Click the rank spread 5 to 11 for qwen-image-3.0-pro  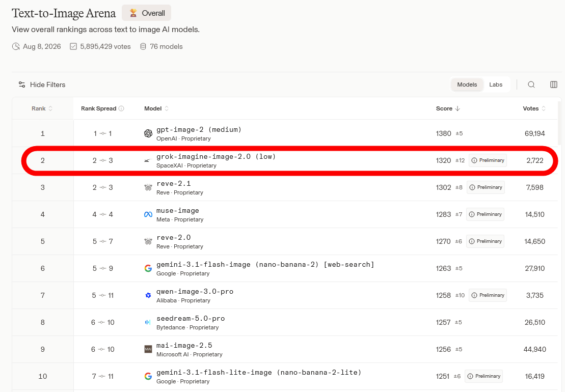[x=103, y=295]
